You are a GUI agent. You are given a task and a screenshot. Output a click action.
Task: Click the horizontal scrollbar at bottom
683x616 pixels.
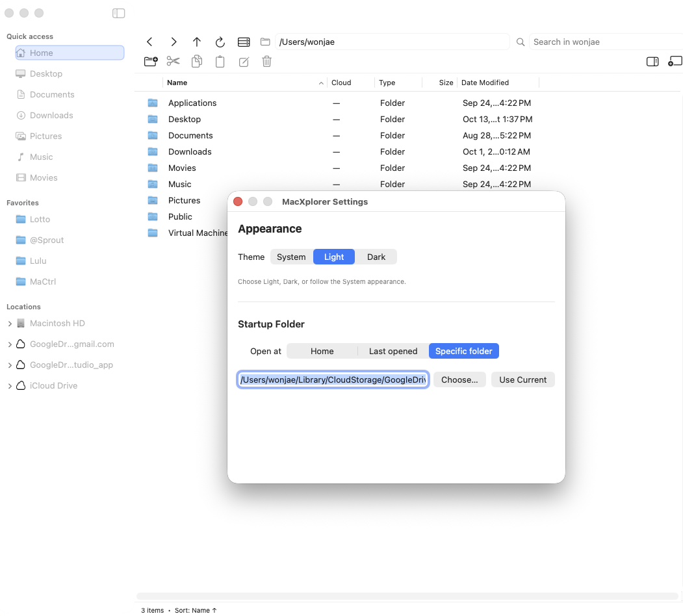[x=407, y=596]
